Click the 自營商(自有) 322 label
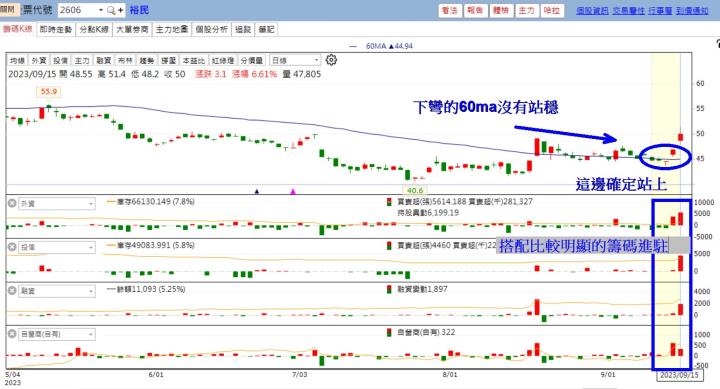720x389 pixels. coord(426,332)
